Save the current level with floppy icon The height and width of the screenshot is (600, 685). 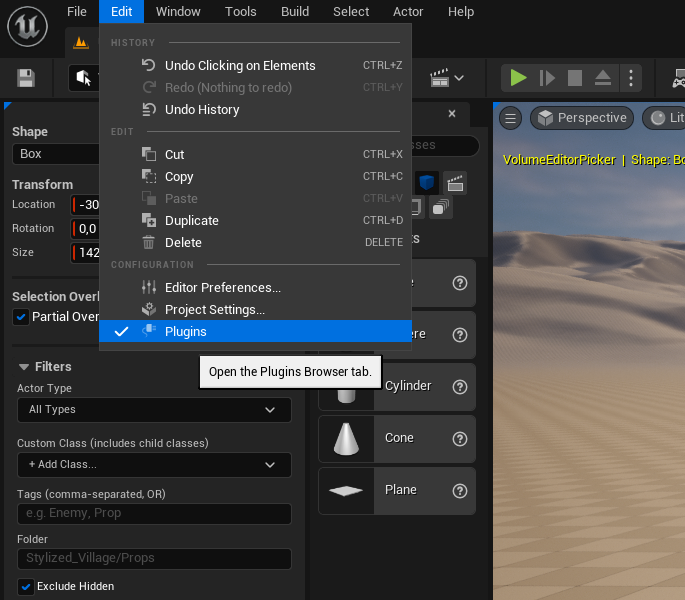click(x=26, y=78)
